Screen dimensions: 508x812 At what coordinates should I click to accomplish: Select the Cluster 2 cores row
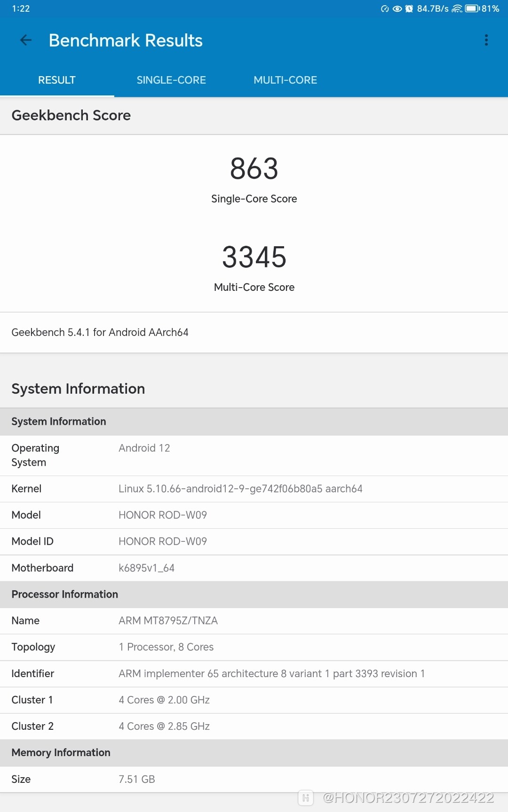254,726
